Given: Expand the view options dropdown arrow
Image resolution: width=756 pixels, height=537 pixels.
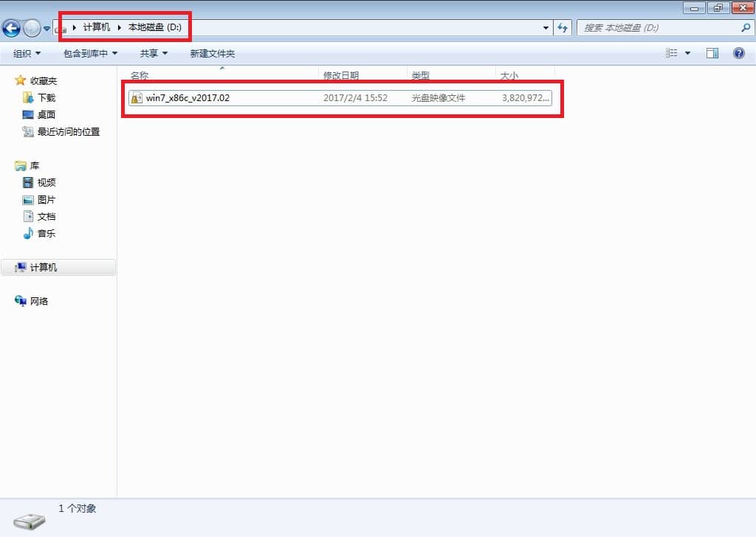Looking at the screenshot, I should tap(688, 53).
